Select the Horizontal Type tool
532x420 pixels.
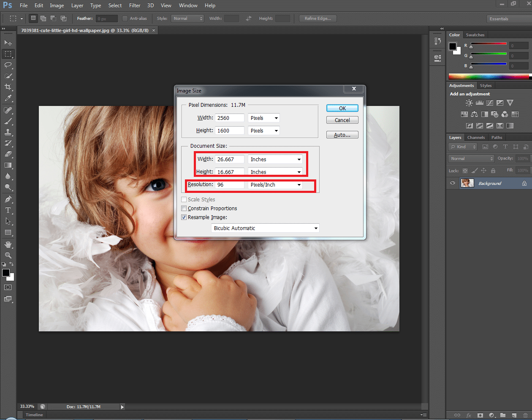coord(8,210)
